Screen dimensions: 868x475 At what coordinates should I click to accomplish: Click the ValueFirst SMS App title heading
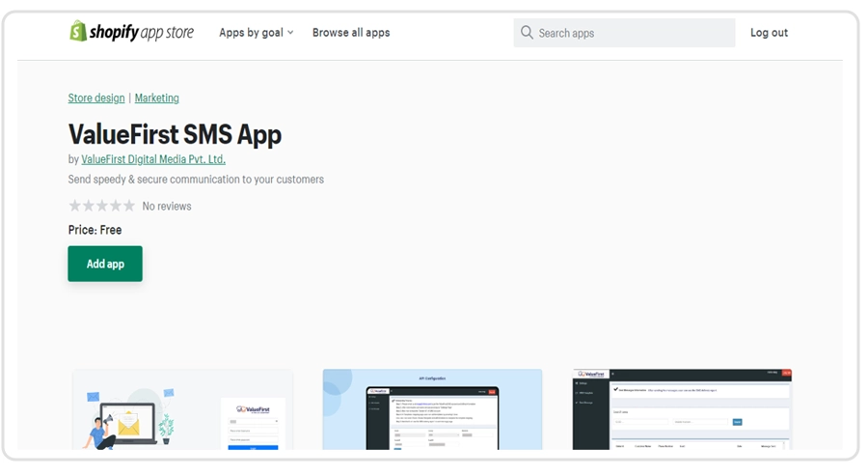[x=175, y=134]
